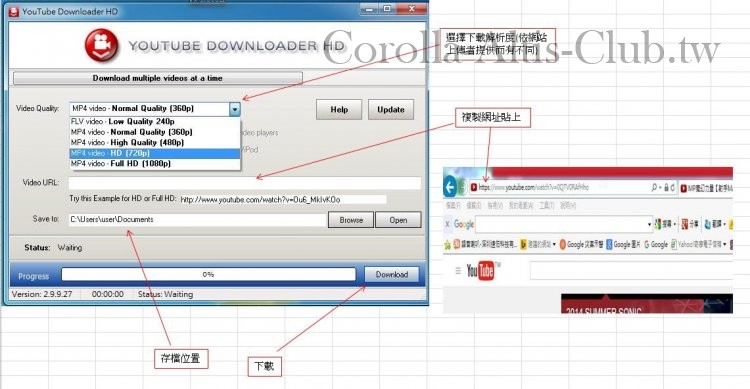
Task: Click the small app icon in title bar
Action: tap(14, 11)
